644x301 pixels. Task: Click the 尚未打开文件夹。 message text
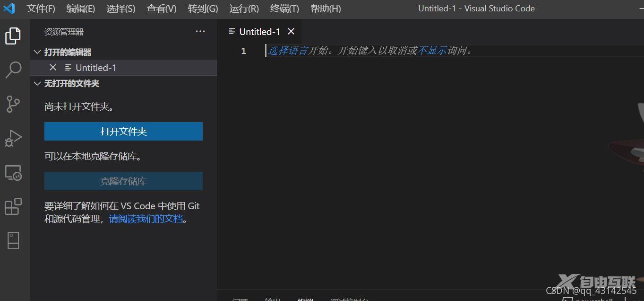pyautogui.click(x=80, y=107)
